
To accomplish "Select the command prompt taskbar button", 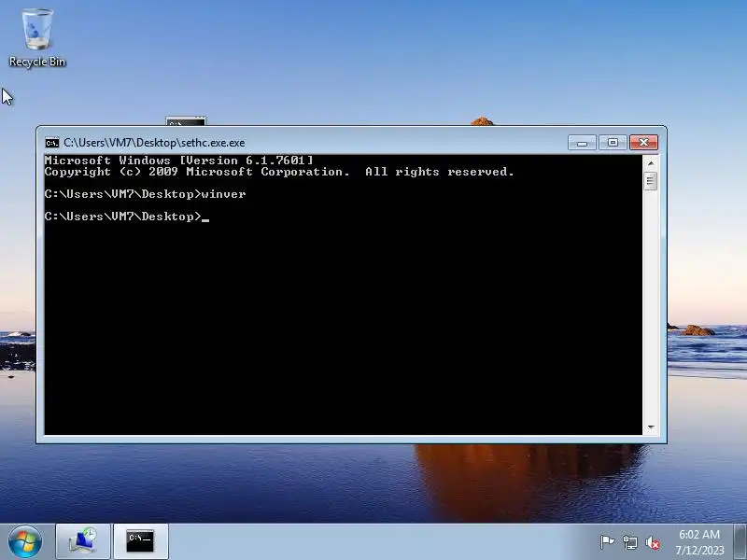I will point(141,541).
